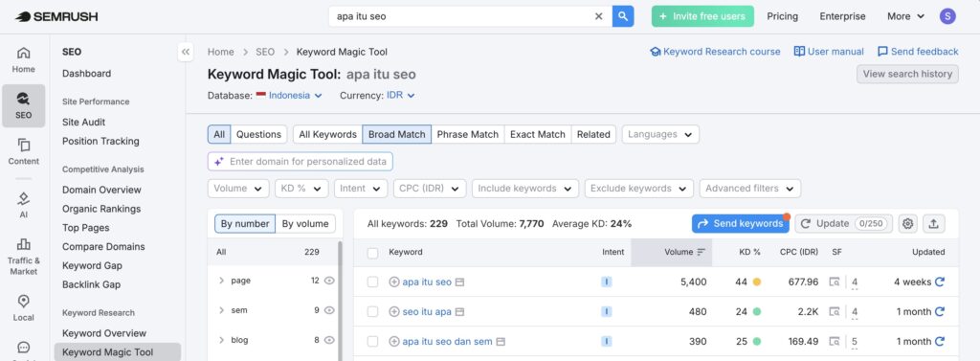Open the Advanced filters dropdown
The image size is (980, 361).
pyautogui.click(x=750, y=189)
